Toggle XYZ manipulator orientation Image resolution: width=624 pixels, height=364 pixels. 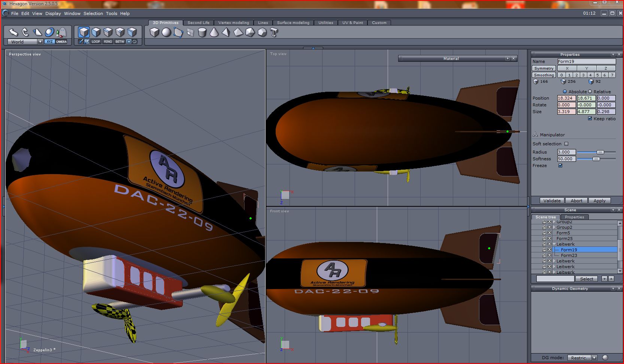(49, 42)
